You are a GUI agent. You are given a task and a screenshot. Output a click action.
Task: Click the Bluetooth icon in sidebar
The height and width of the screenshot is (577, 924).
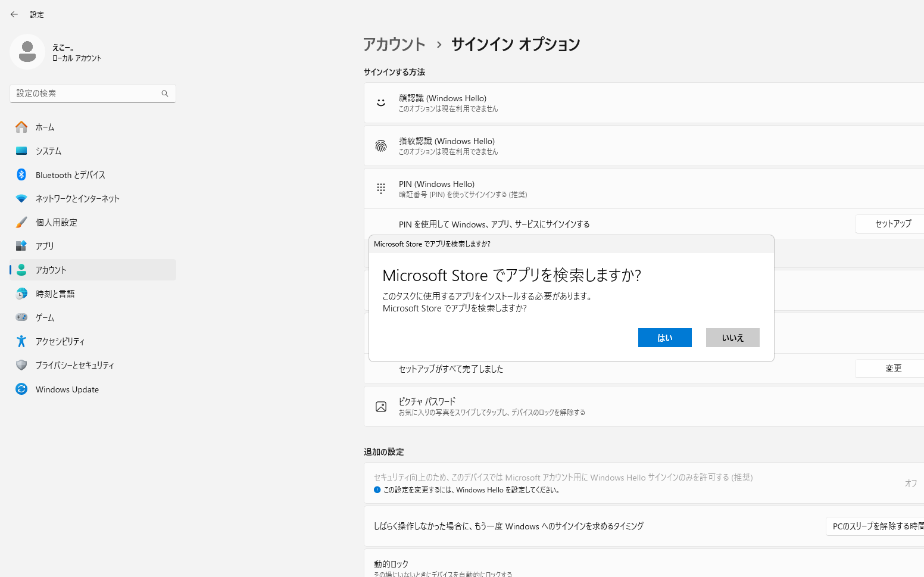pyautogui.click(x=21, y=174)
